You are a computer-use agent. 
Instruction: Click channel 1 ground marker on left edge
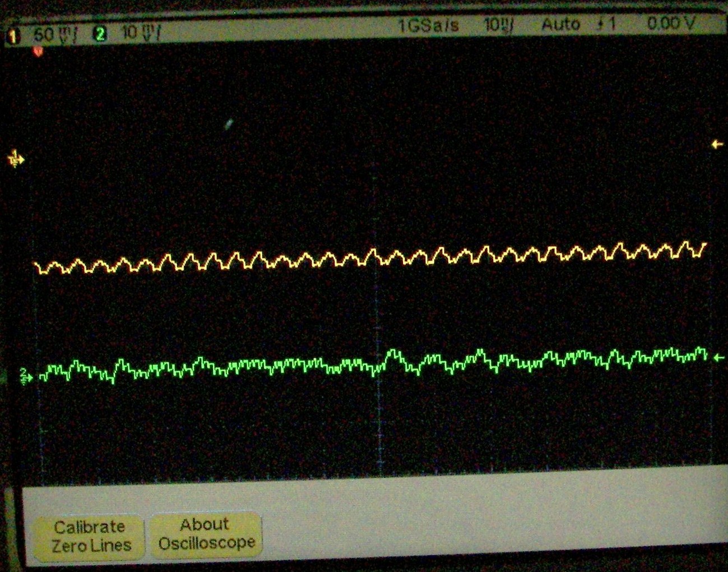(15, 160)
